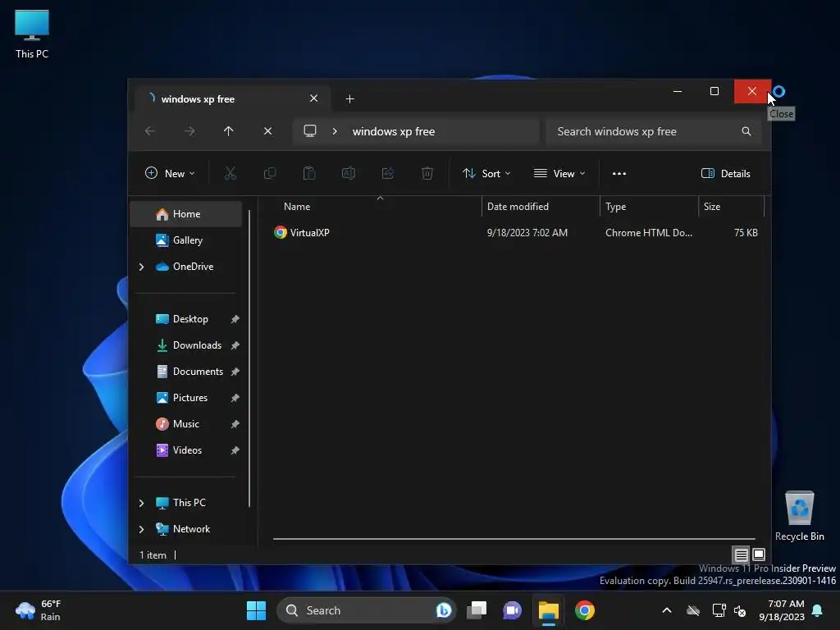Click the Delete trash icon
840x630 pixels.
[x=427, y=173]
